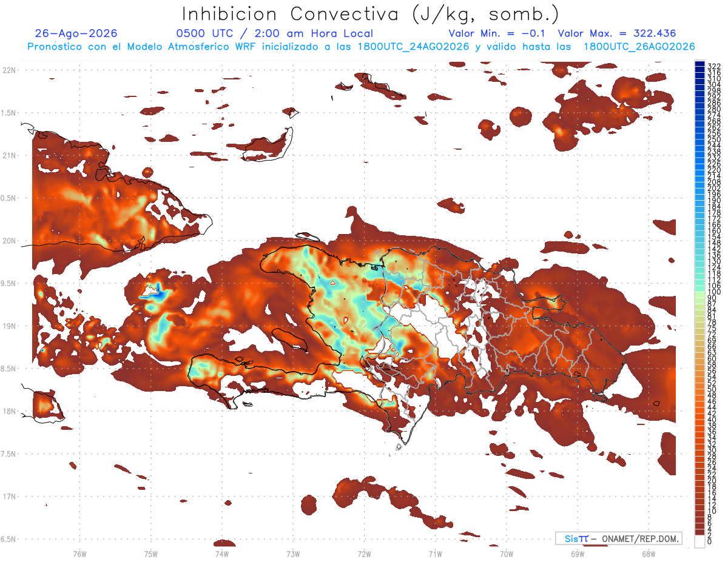Click the "Valor Max. = 322.436" text

617,34
